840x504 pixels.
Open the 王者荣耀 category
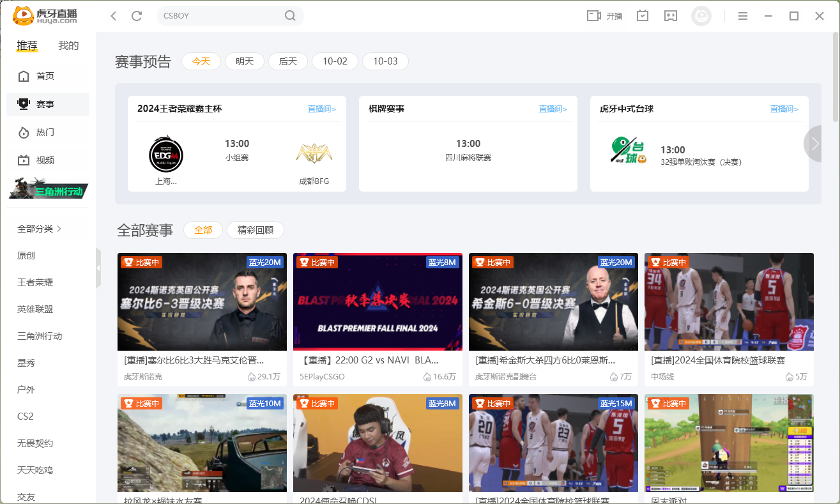(35, 282)
